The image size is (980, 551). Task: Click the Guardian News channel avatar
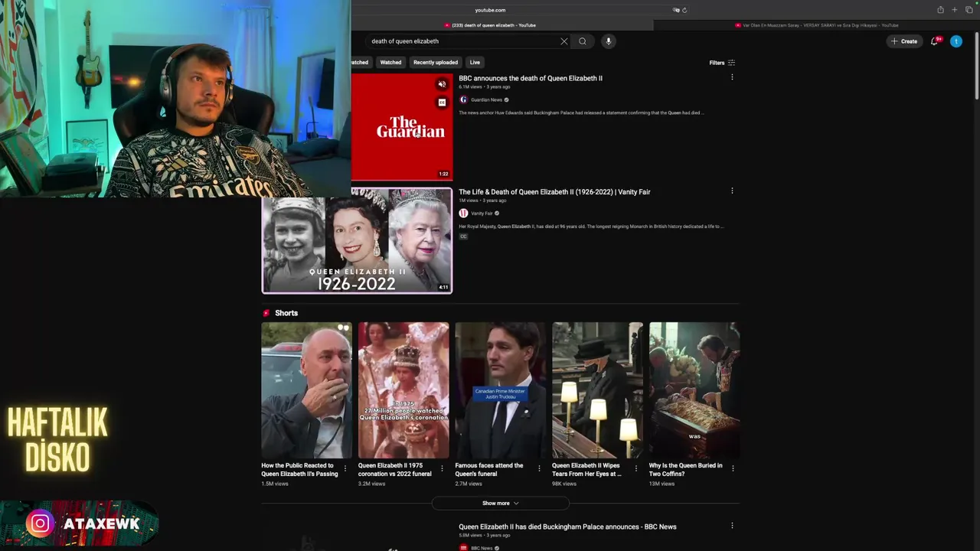pyautogui.click(x=463, y=99)
